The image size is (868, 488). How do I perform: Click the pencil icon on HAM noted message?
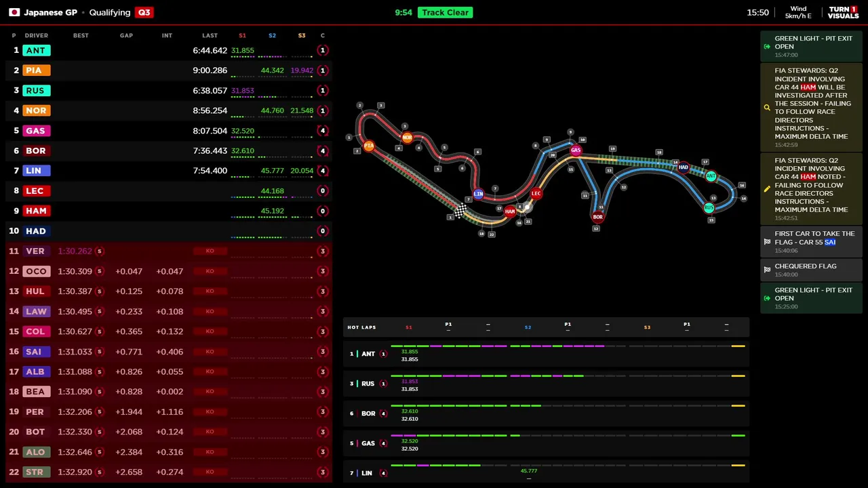pos(767,189)
